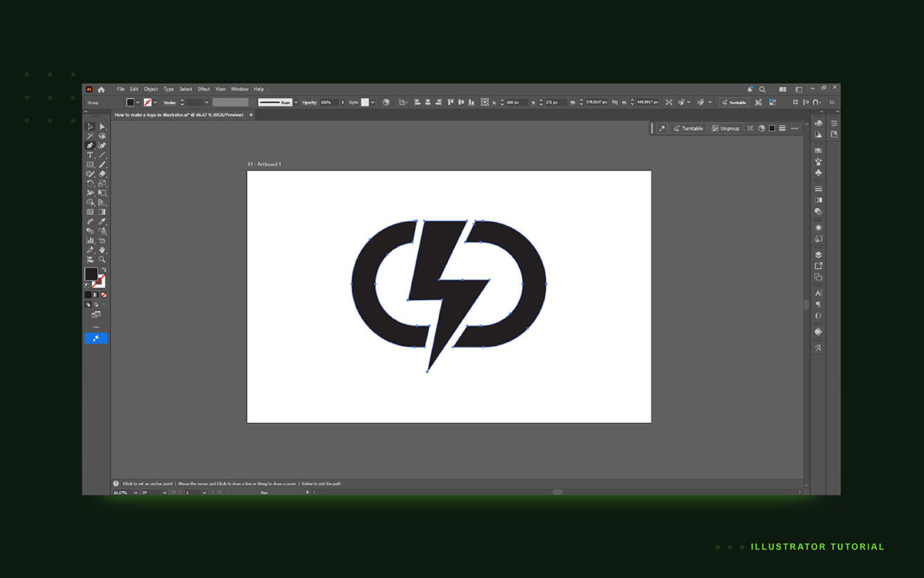Toggle constrain width and height proportions
The image size is (924, 578).
click(615, 102)
